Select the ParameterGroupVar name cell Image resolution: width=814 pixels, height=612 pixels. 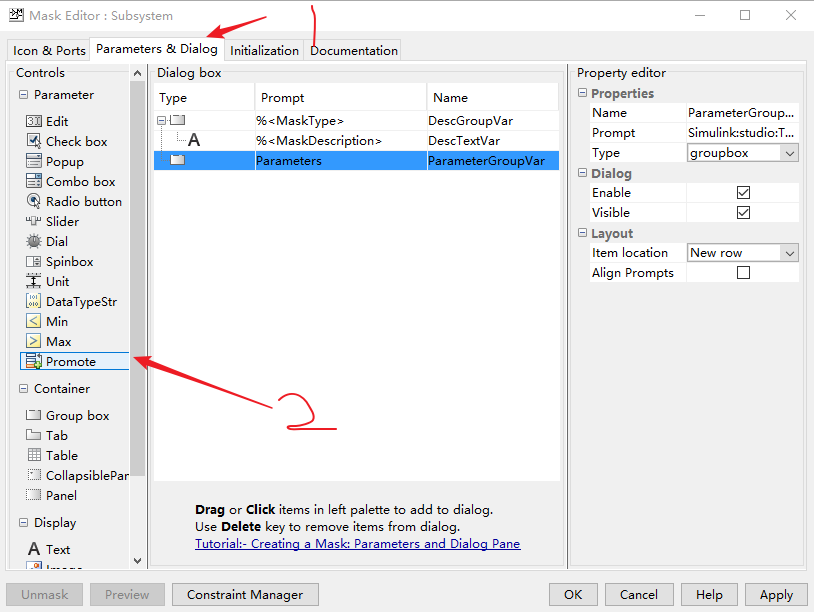493,160
